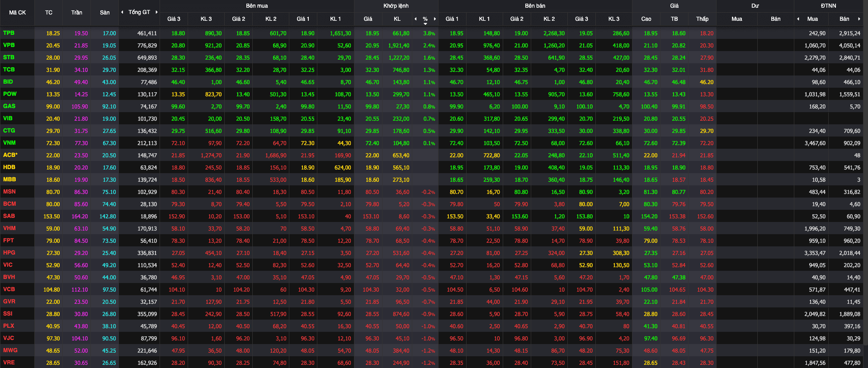Click the Tổng GT column header label
Image resolution: width=868 pixels, height=368 pixels.
click(x=139, y=12)
